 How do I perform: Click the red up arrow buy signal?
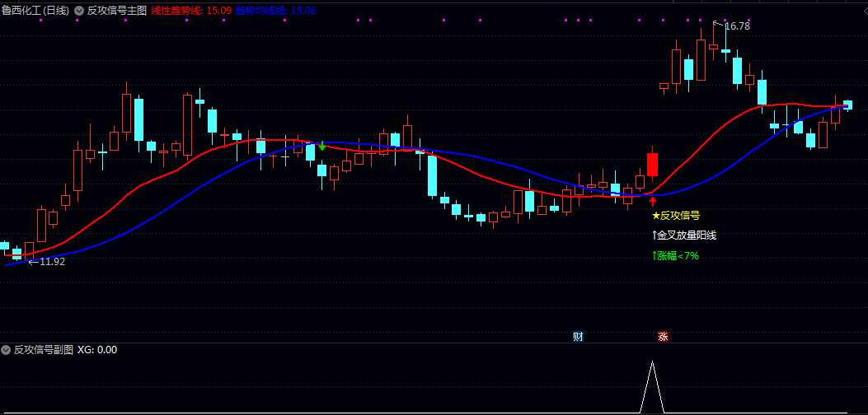(653, 202)
